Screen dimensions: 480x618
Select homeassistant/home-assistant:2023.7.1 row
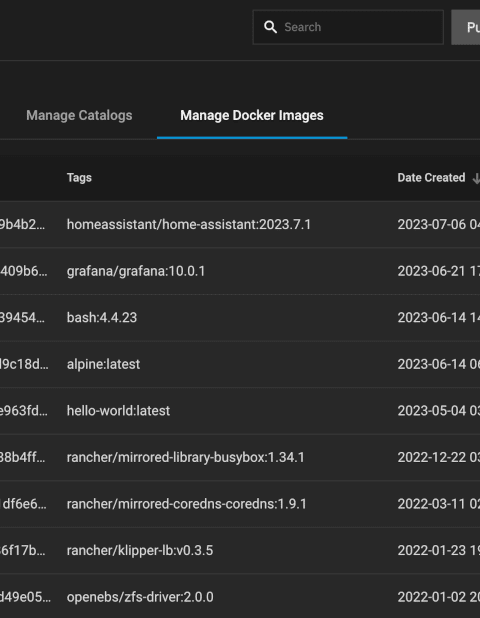240,225
